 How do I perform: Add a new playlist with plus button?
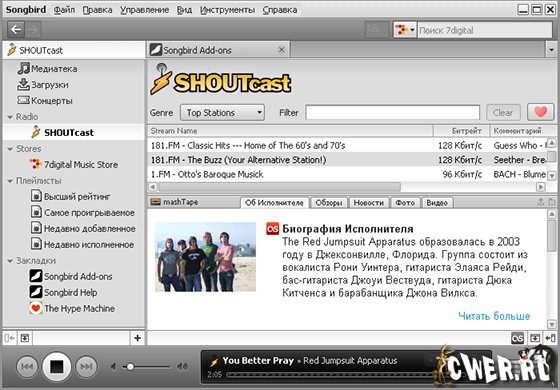(138, 338)
